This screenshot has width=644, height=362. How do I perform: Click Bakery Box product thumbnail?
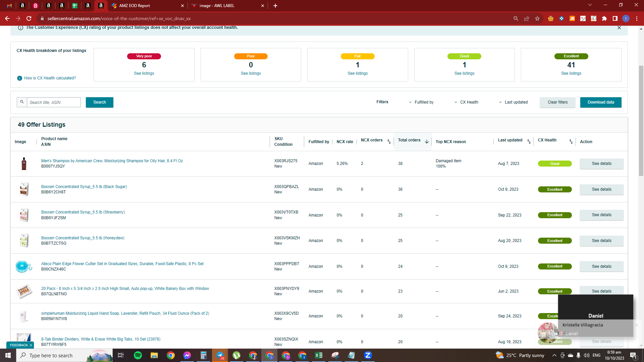24,291
